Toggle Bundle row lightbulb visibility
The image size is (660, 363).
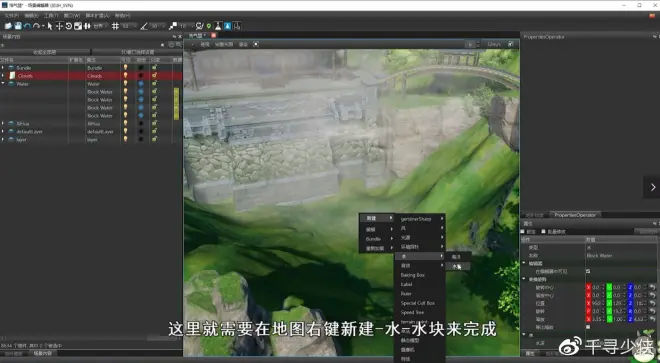[125, 67]
